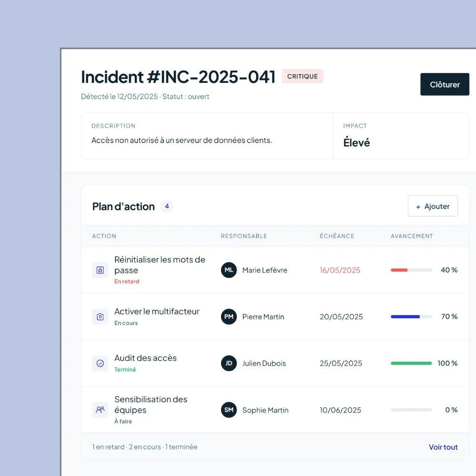Click the action count badge 4
The width and height of the screenshot is (476, 476).
click(167, 207)
